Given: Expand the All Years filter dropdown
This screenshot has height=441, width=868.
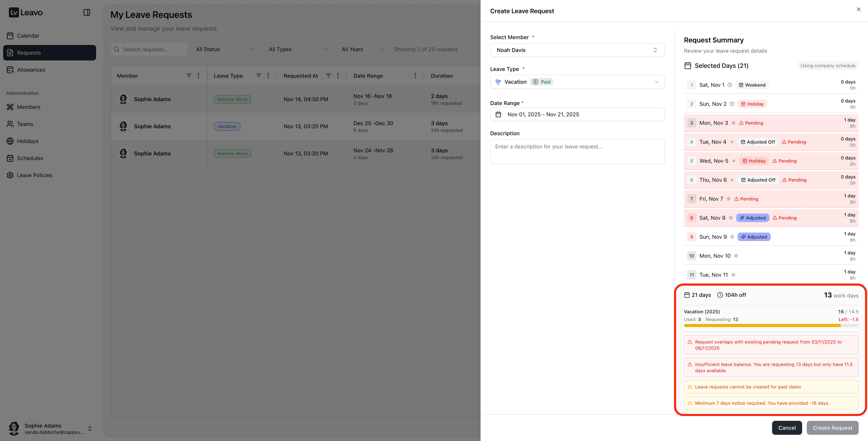Looking at the screenshot, I should (x=363, y=49).
